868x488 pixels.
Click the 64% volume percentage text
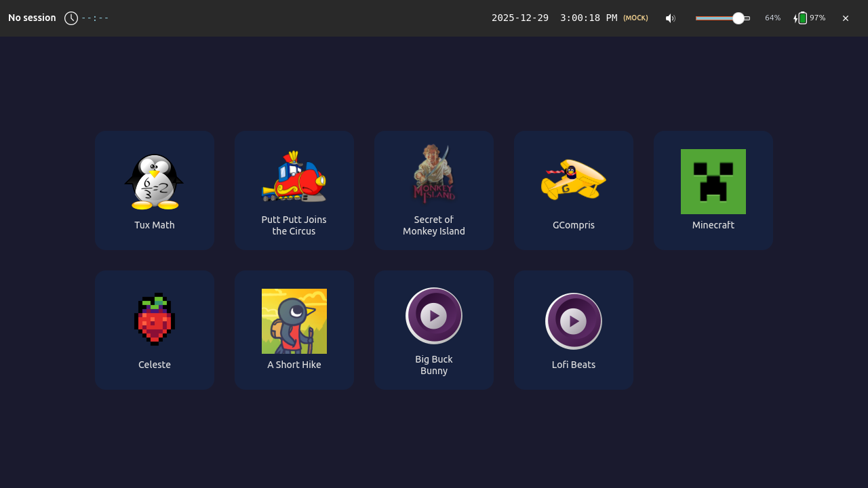coord(772,18)
